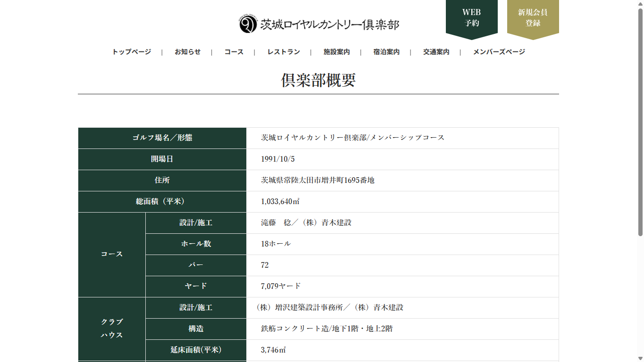Click the golf course name value 茨城ロイヤルカントリー倶楽部/メンバーシップコース

(x=353, y=138)
